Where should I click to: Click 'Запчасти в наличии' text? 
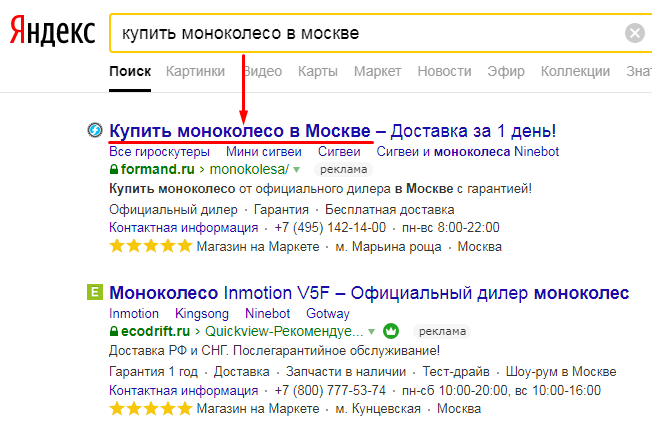pyautogui.click(x=346, y=371)
